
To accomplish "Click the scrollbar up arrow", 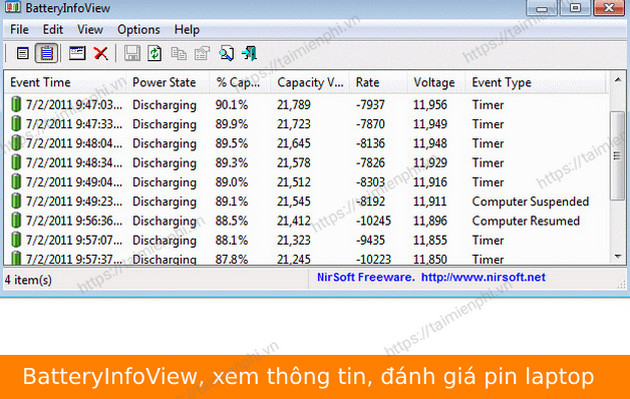I will (618, 80).
